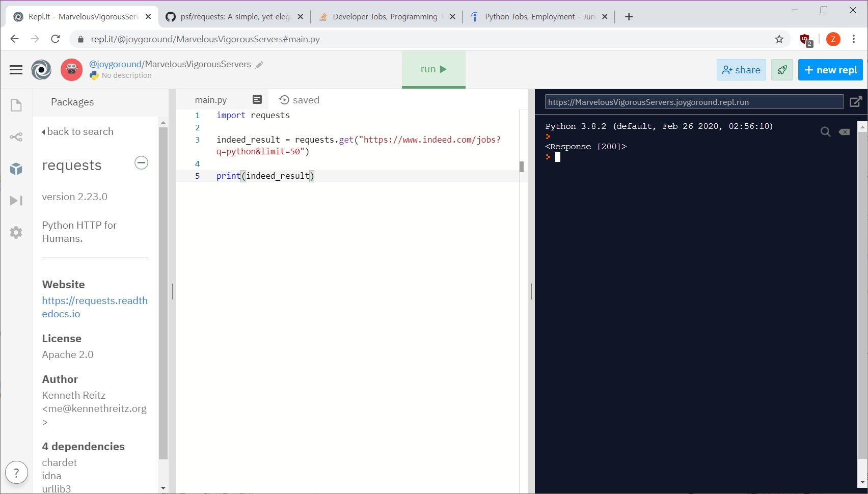Viewport: 868px width, 494px height.
Task: Click the "No description" text
Action: coord(127,75)
